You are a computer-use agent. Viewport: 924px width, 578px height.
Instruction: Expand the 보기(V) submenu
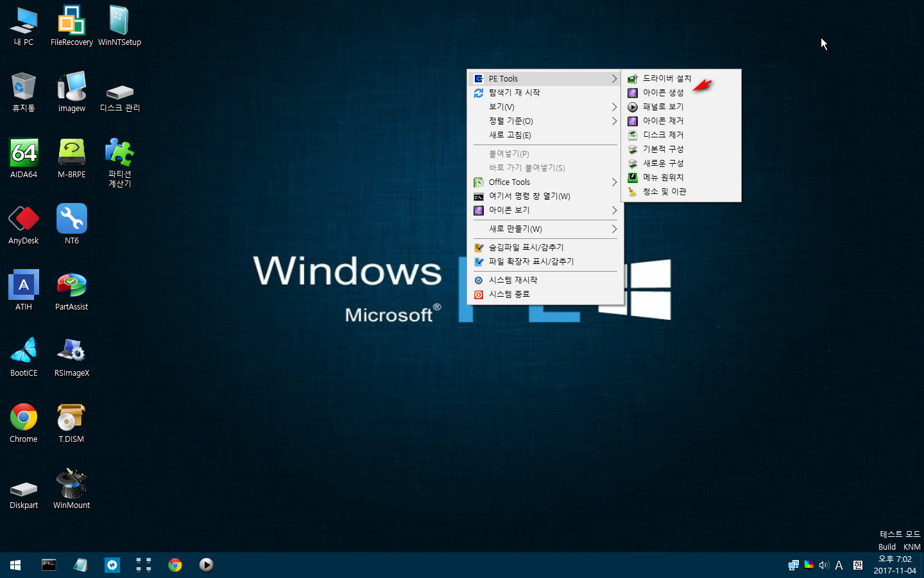[x=545, y=107]
